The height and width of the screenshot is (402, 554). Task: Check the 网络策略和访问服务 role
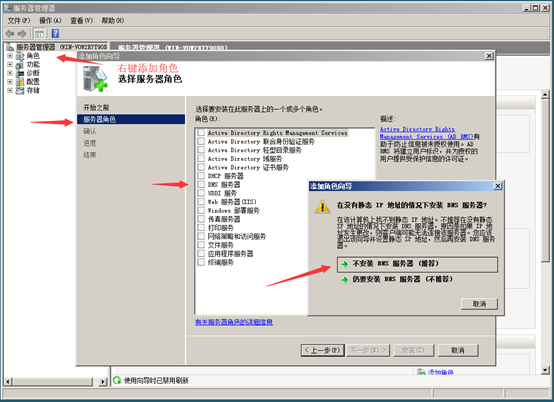[x=201, y=236]
